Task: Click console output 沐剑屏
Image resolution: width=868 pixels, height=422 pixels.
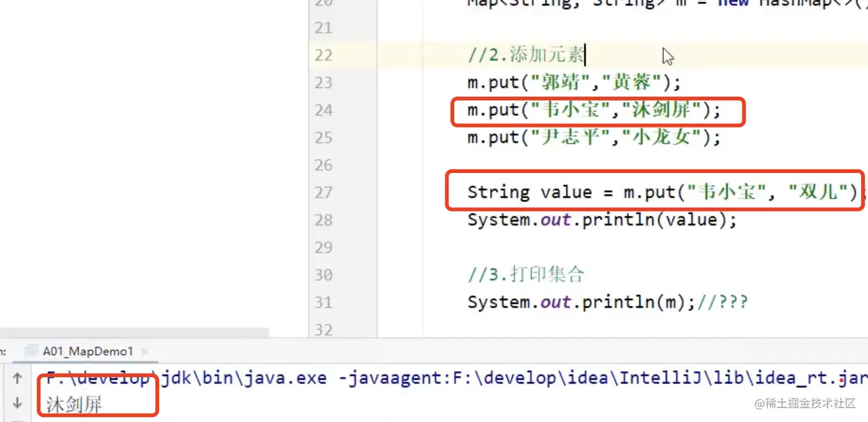Action: tap(74, 404)
